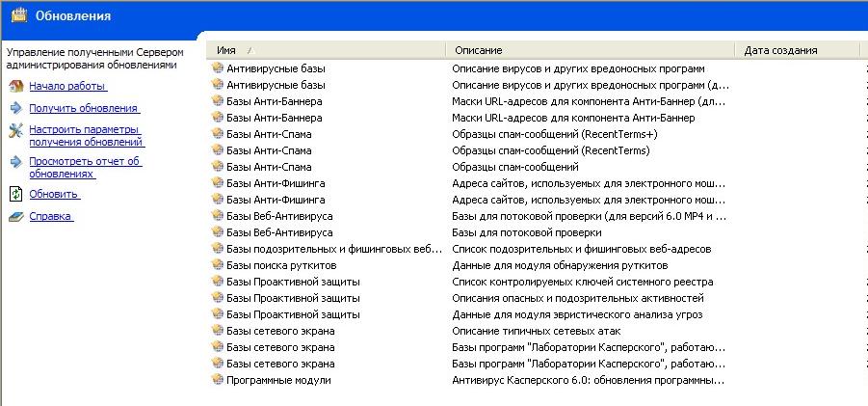The height and width of the screenshot is (406, 868).
Task: Click the green refresh icon beside Обновить
Action: coord(15,194)
